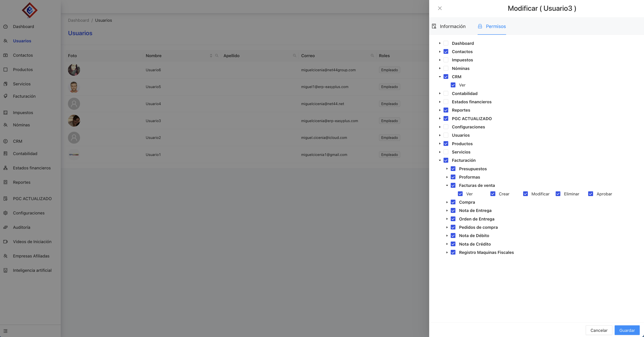The width and height of the screenshot is (644, 337).
Task: Click the Nombre column sort arrows
Action: click(211, 56)
